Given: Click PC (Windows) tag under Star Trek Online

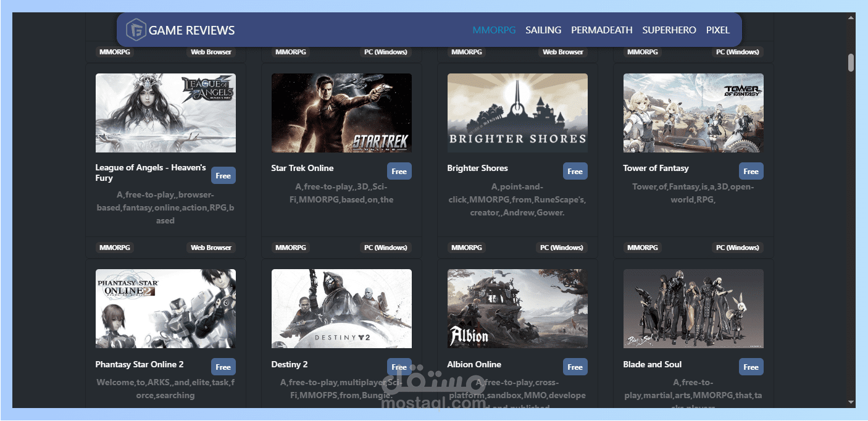Looking at the screenshot, I should click(386, 248).
